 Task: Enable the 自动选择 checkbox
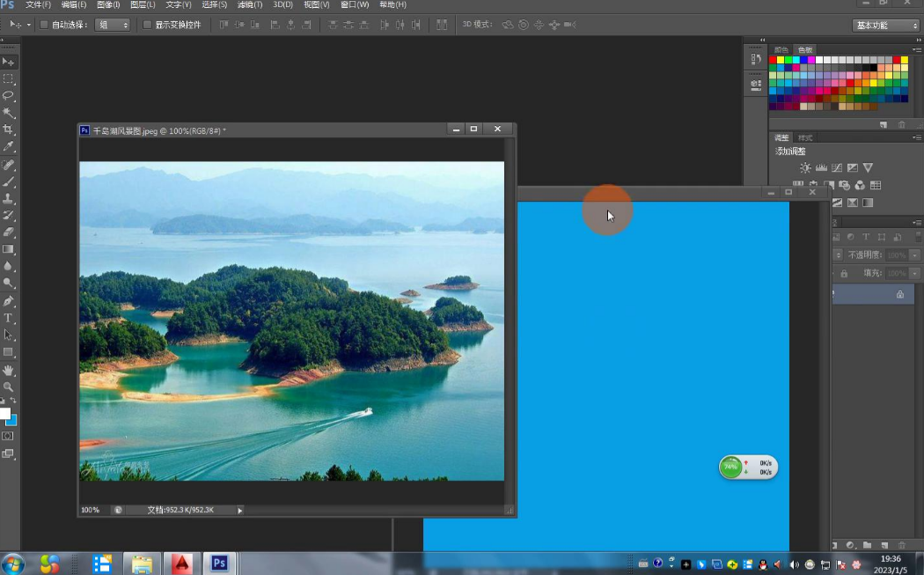[x=44, y=25]
